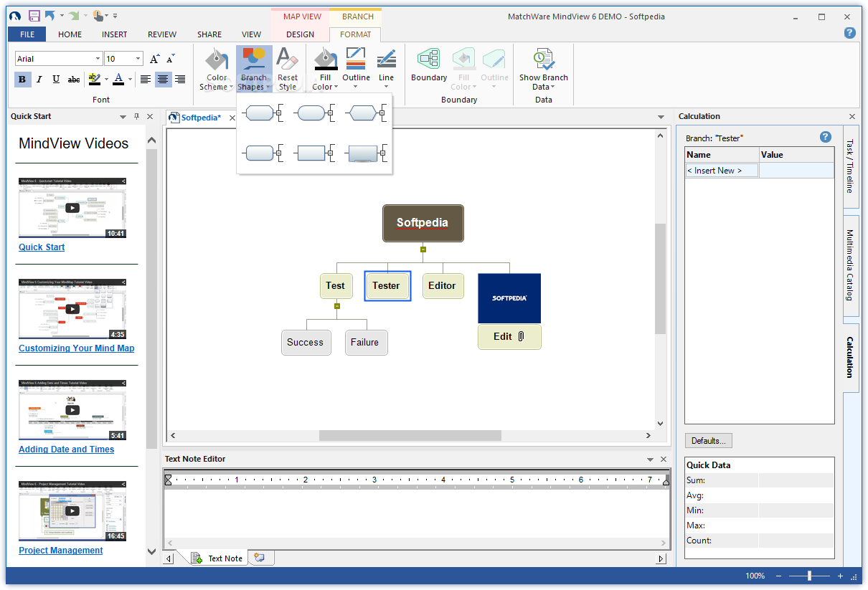
Task: Open the font size dropdown
Action: pos(138,59)
